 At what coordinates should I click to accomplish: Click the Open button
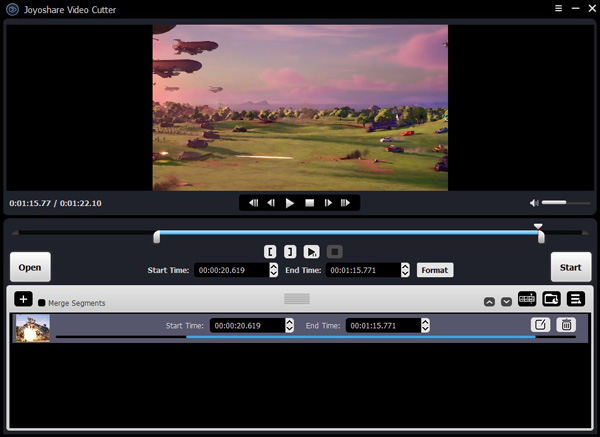[x=30, y=267]
